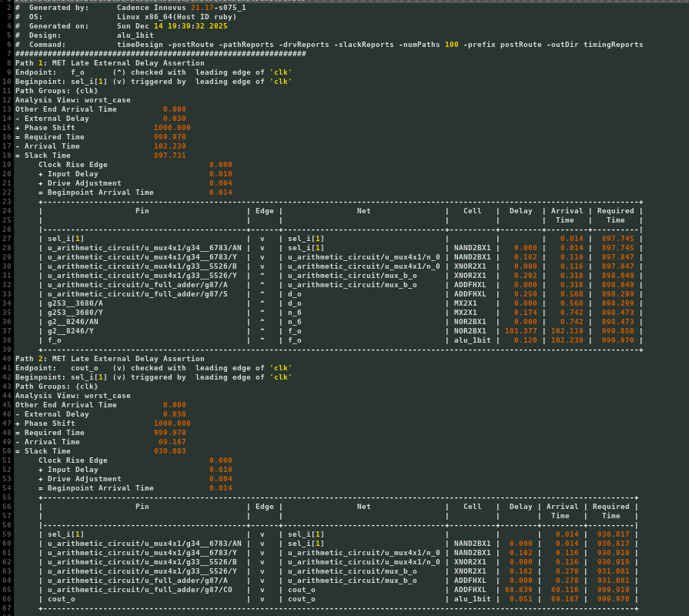This screenshot has width=689, height=616.
Task: Click Path 1 Drive Adjustment value 0.004
Action: coord(221,182)
